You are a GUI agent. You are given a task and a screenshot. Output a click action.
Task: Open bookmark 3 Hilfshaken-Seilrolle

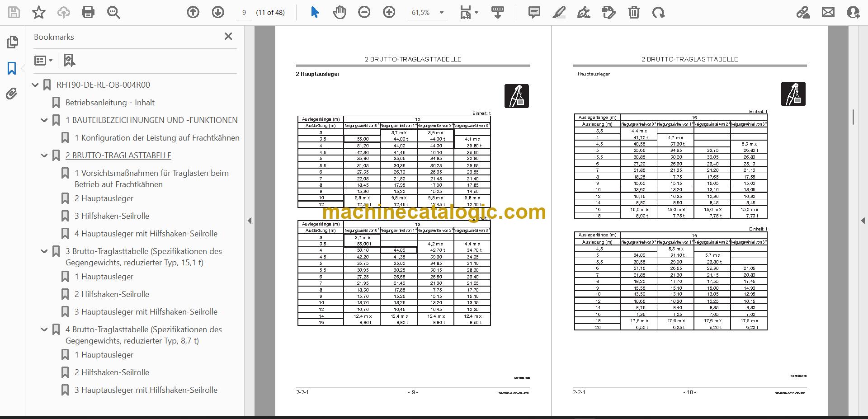112,216
